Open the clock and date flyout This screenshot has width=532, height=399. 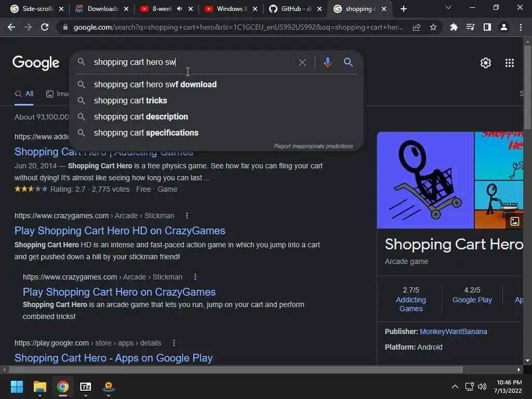(508, 387)
